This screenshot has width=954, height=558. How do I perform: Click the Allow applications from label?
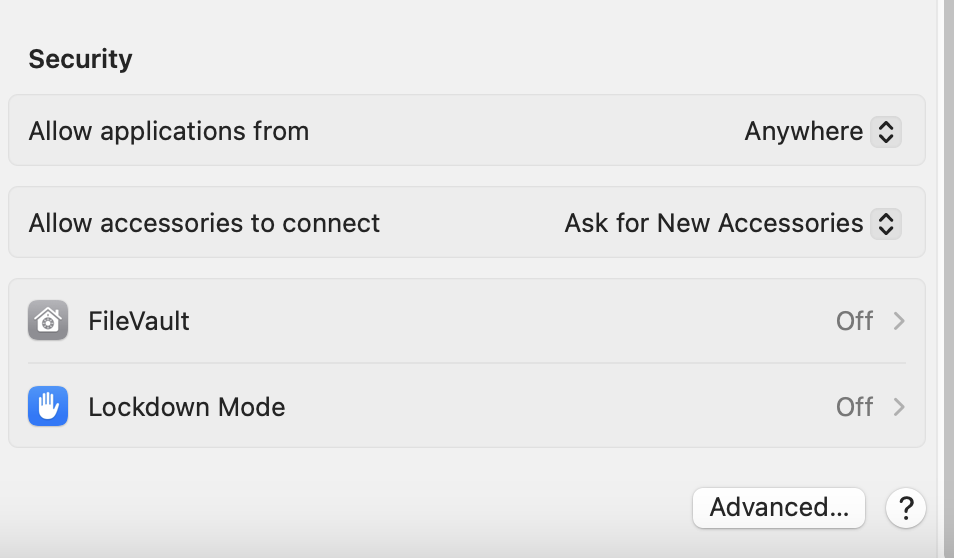tap(169, 132)
